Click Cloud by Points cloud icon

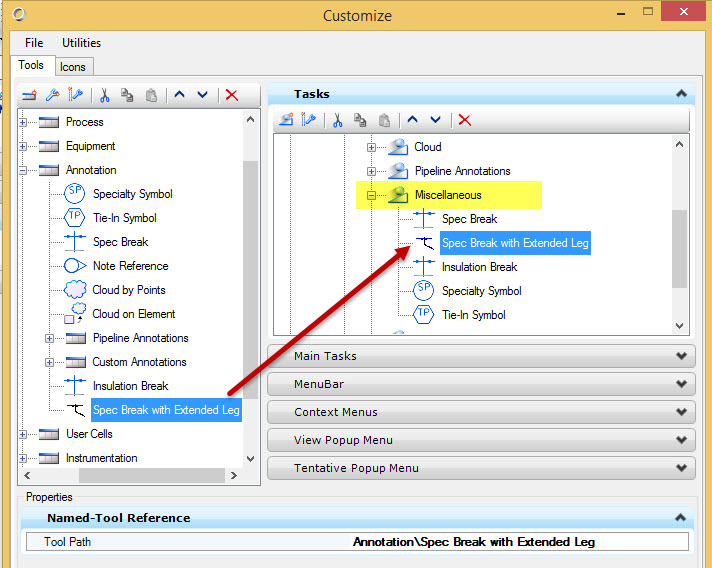pyautogui.click(x=75, y=289)
